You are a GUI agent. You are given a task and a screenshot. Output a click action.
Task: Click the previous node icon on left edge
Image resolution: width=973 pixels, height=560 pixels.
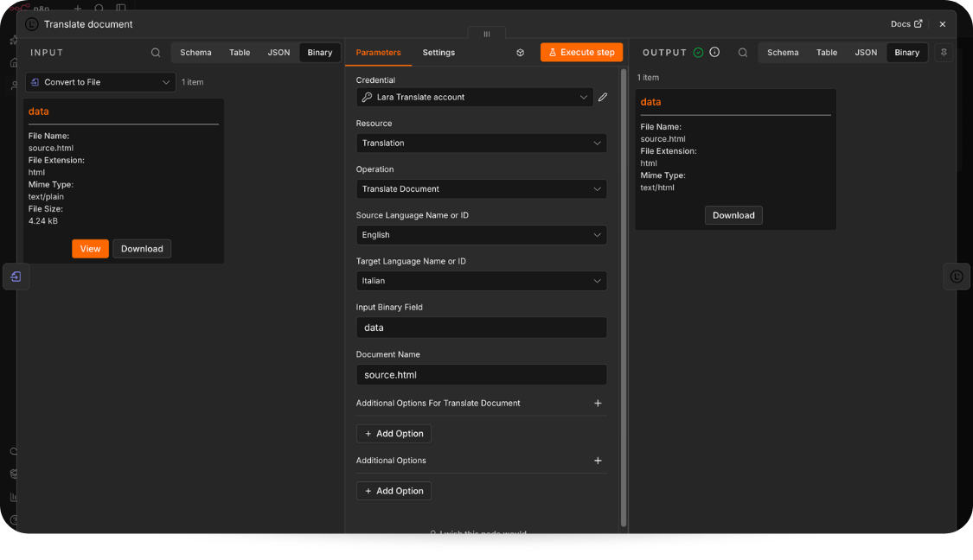coord(16,277)
